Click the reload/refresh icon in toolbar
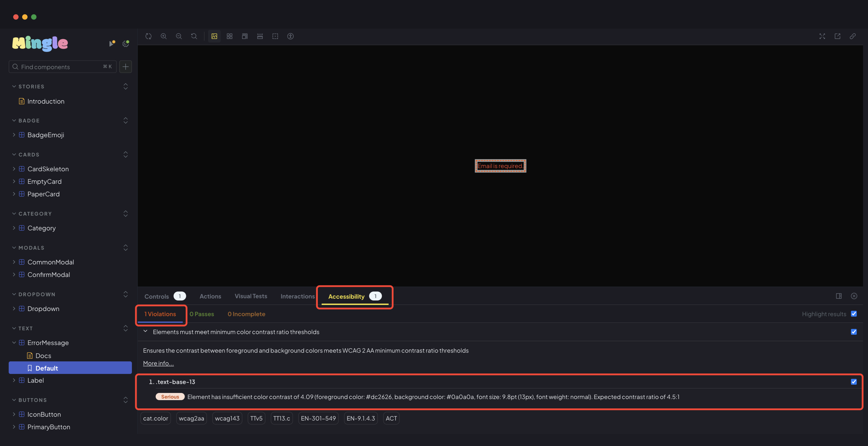The image size is (868, 446). pyautogui.click(x=148, y=36)
